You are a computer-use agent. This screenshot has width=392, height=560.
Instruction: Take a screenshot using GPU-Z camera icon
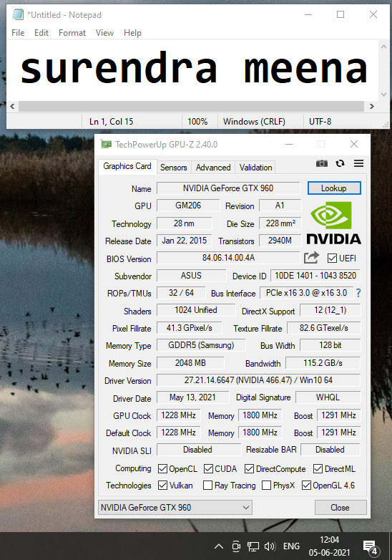[322, 163]
